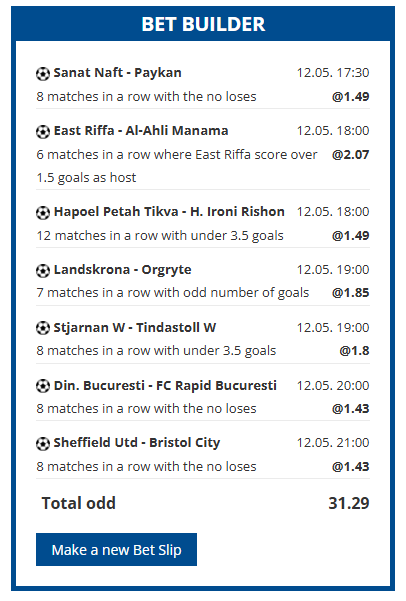Open the Sanat Naft - Paykan match link
406x601 pixels.
[x=117, y=72]
